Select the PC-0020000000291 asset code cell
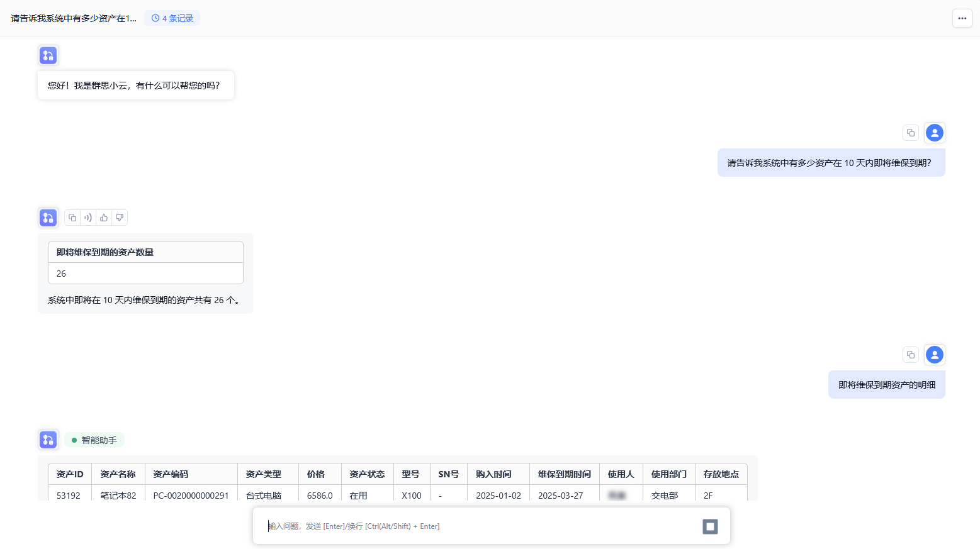The width and height of the screenshot is (980, 549). (x=191, y=496)
